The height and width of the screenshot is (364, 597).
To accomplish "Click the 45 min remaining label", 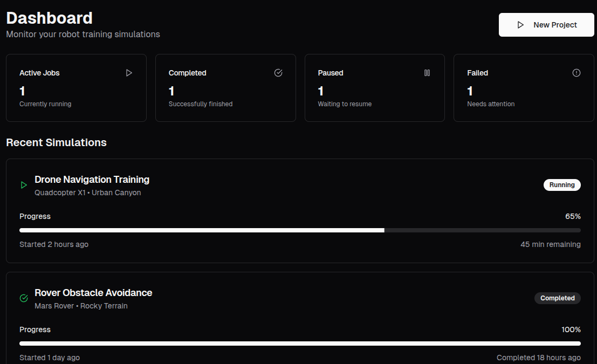I will [x=550, y=244].
